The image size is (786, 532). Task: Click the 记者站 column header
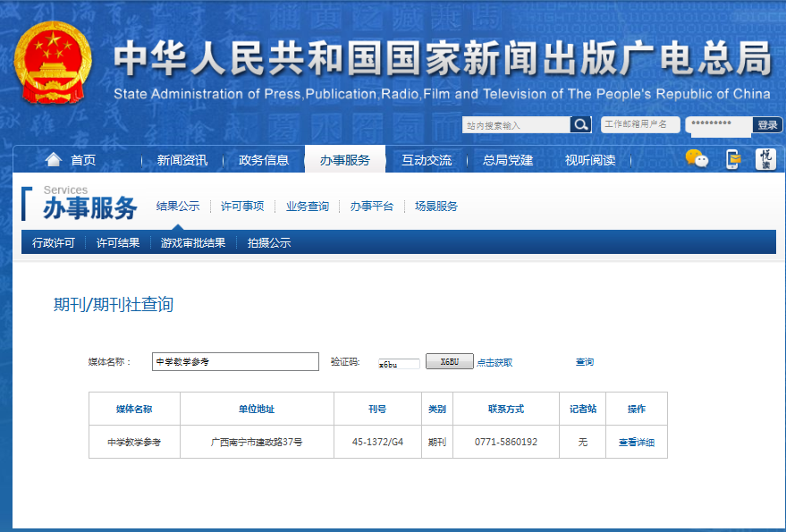click(582, 410)
